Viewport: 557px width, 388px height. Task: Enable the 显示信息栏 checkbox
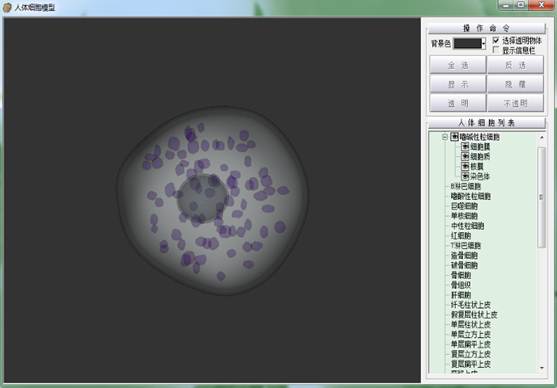496,50
